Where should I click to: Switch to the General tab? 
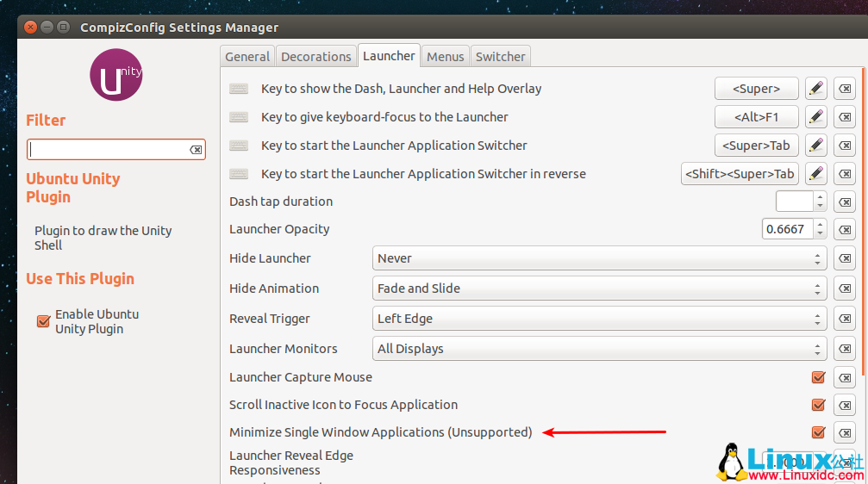(x=247, y=57)
